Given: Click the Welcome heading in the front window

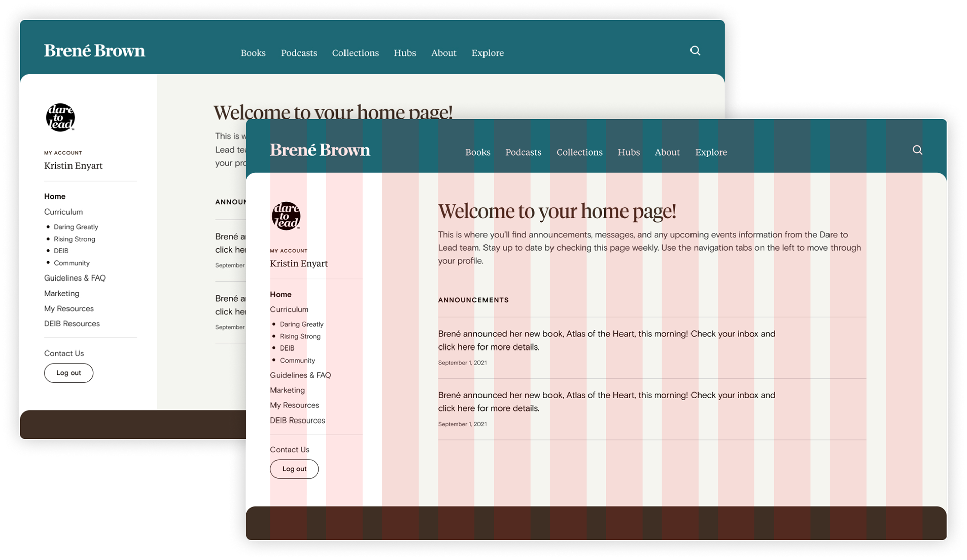Looking at the screenshot, I should click(x=557, y=212).
